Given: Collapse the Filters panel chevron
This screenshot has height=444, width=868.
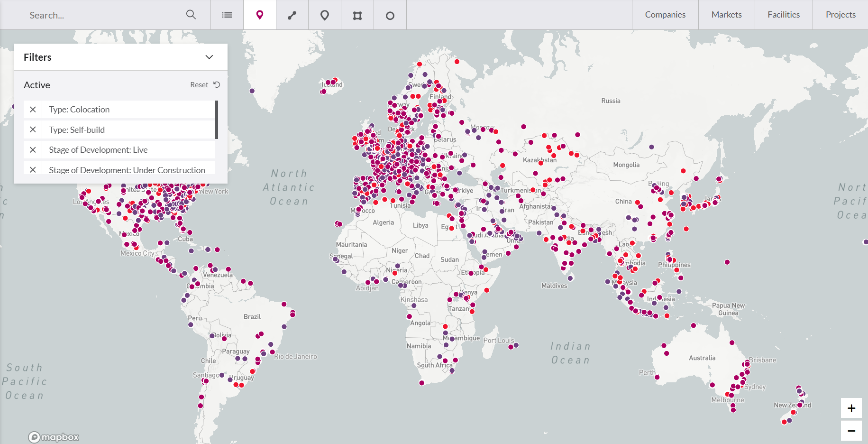Looking at the screenshot, I should pyautogui.click(x=209, y=57).
